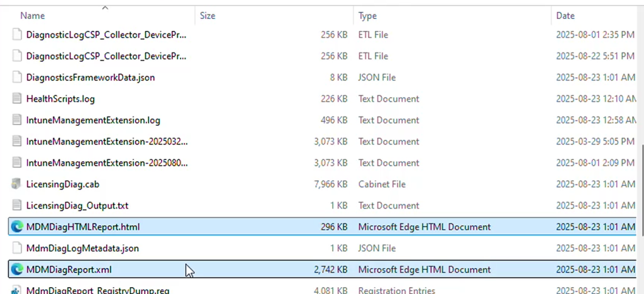Click the 2,742 KB size of MDMDiagReport.xml
This screenshot has width=644, height=294.
(x=331, y=270)
